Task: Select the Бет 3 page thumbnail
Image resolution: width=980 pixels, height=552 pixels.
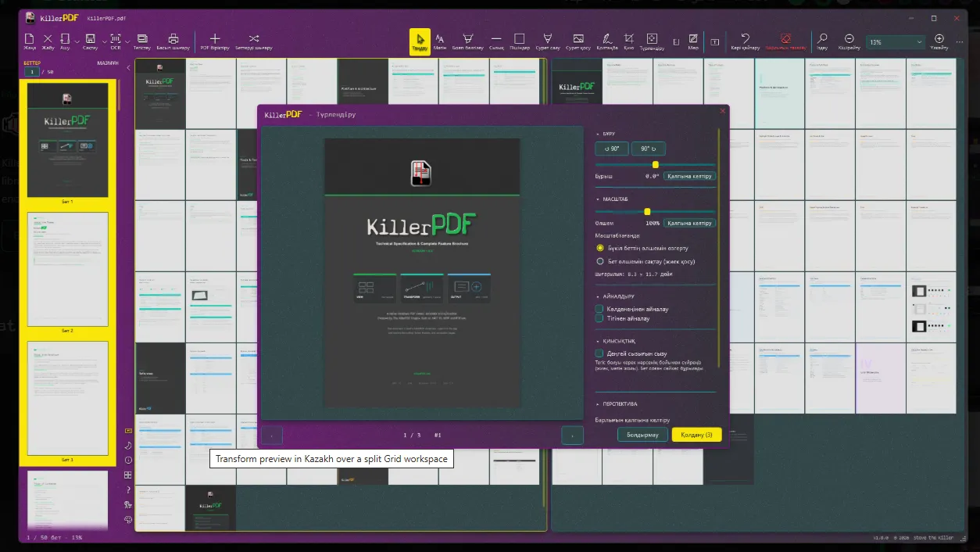Action: pyautogui.click(x=67, y=399)
